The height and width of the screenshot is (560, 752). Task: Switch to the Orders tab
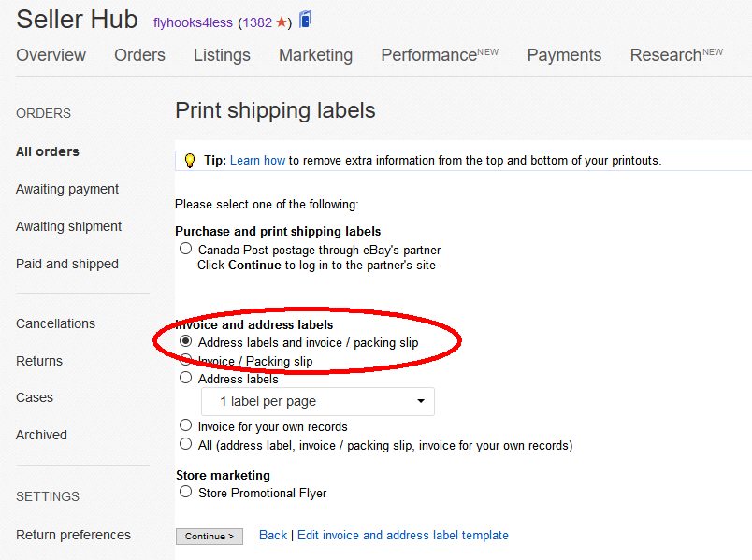click(139, 56)
